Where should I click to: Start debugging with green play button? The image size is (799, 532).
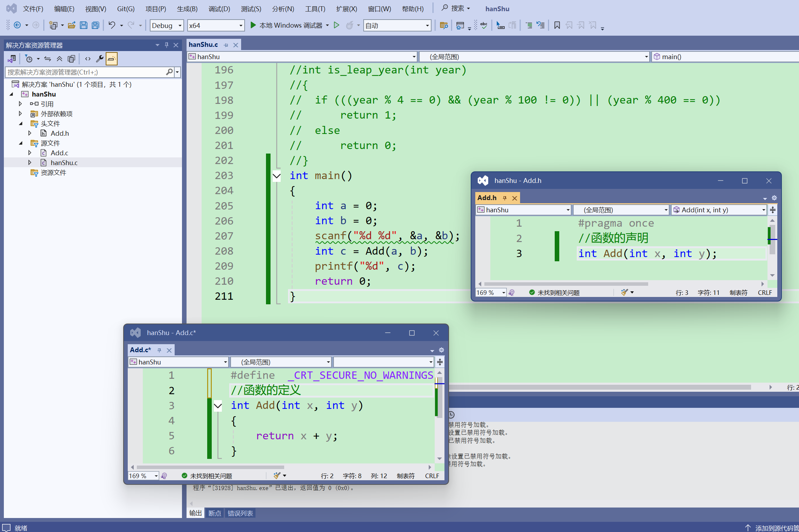coord(253,25)
